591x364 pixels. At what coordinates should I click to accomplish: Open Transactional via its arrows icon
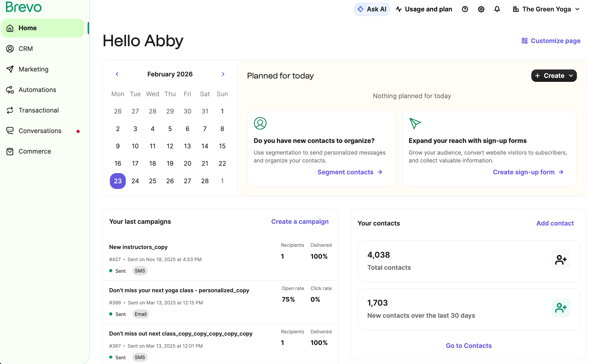[10, 110]
